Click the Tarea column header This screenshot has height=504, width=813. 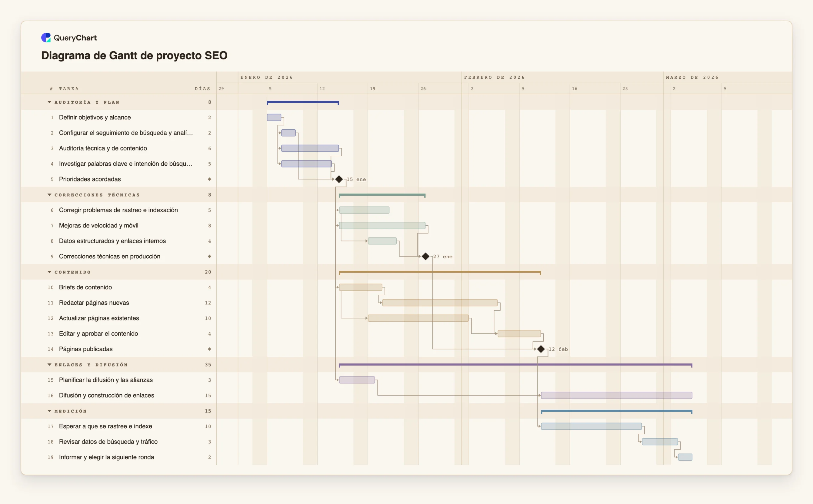pyautogui.click(x=69, y=89)
